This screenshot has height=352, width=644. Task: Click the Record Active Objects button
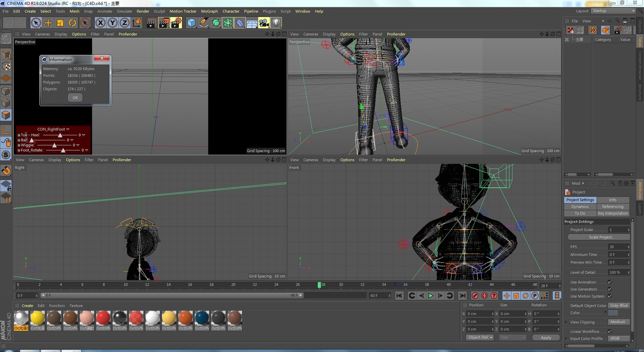tap(475, 296)
